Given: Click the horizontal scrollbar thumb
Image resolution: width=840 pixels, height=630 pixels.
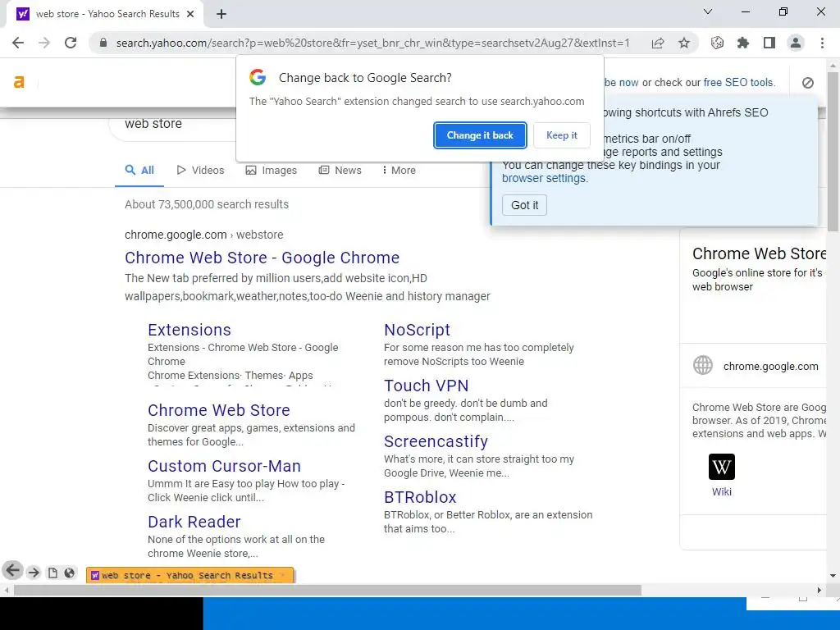Looking at the screenshot, I should (327, 591).
